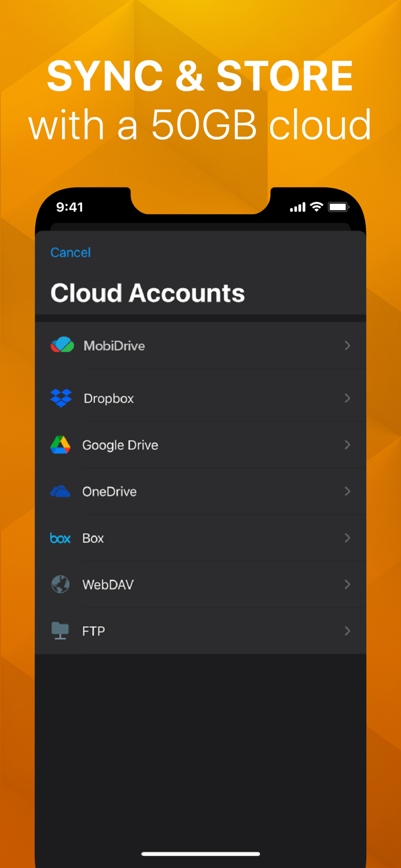Select the OneDrive label

(109, 492)
